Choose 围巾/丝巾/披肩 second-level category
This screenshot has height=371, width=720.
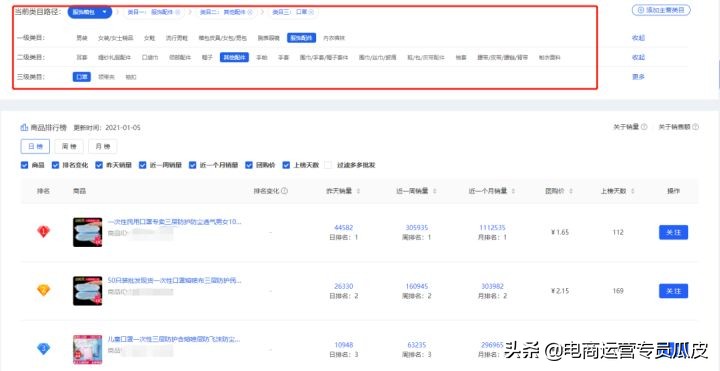point(377,57)
